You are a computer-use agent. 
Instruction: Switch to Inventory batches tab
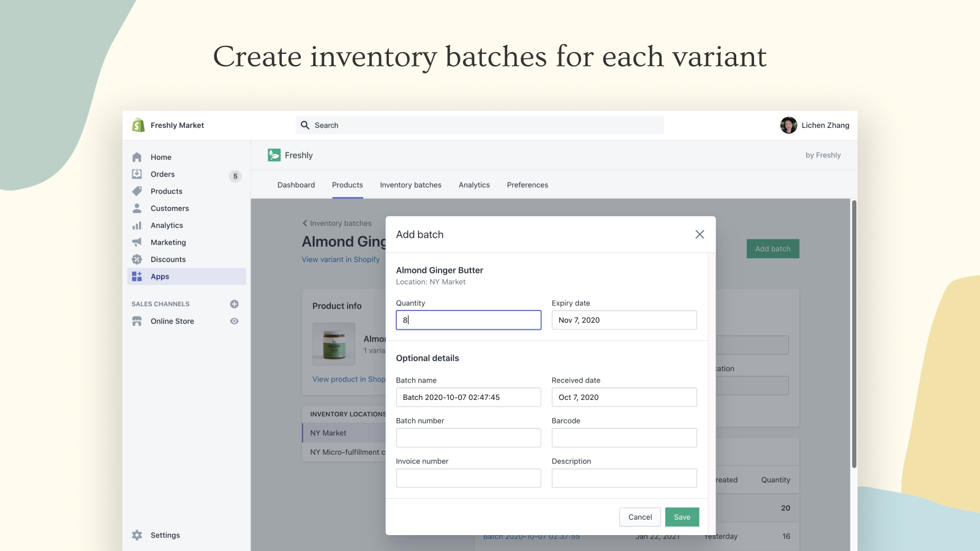pos(410,185)
